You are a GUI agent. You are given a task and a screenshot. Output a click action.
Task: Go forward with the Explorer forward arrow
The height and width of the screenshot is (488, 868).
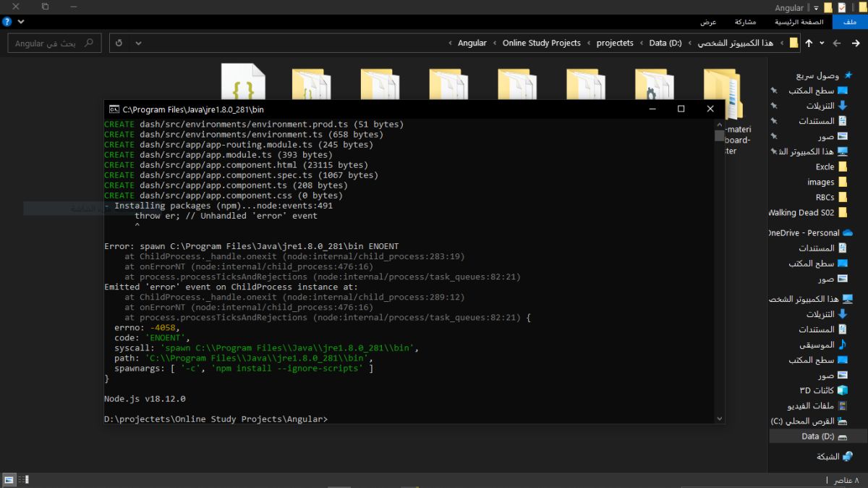(x=836, y=43)
